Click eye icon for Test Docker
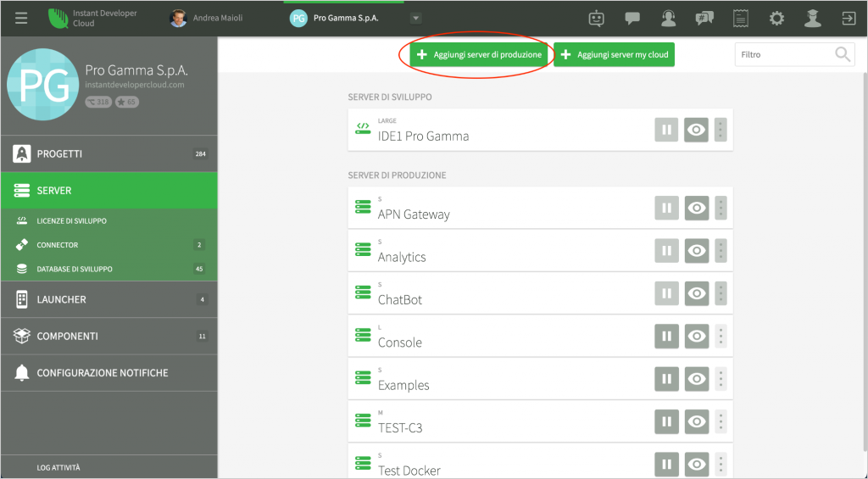Image resolution: width=868 pixels, height=479 pixels. click(x=697, y=464)
